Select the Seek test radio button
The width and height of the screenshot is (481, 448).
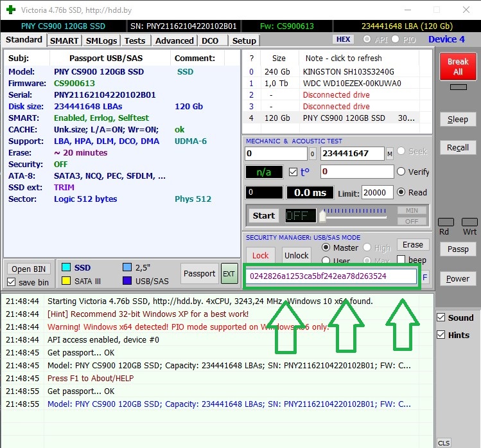click(x=401, y=151)
